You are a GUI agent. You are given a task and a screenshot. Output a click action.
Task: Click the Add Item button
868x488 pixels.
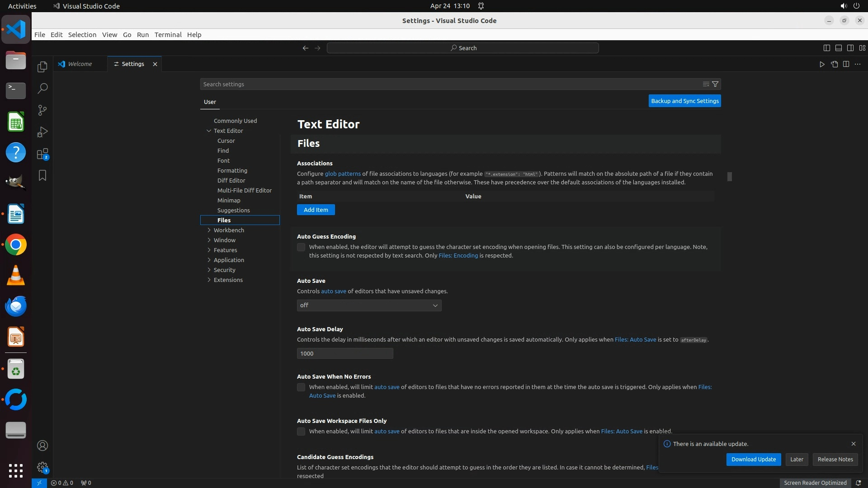tap(316, 210)
